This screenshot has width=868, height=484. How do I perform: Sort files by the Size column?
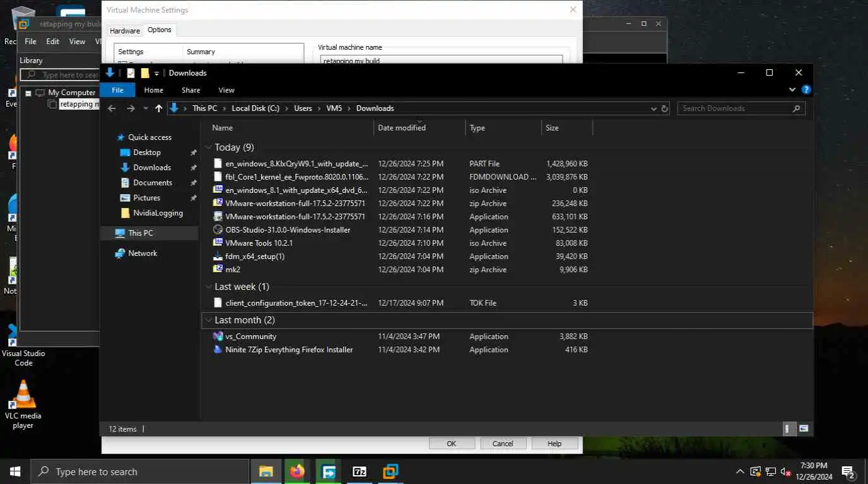[566, 128]
